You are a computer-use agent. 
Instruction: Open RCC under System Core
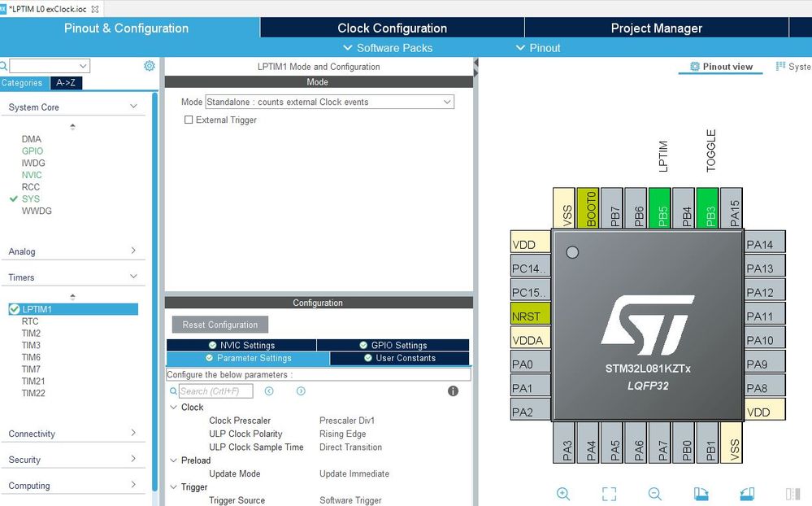(x=31, y=186)
